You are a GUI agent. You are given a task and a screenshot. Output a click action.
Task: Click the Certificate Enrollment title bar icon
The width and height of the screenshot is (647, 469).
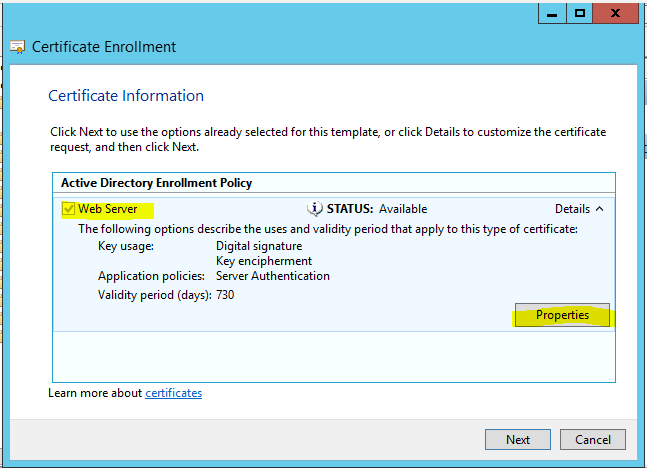point(17,47)
